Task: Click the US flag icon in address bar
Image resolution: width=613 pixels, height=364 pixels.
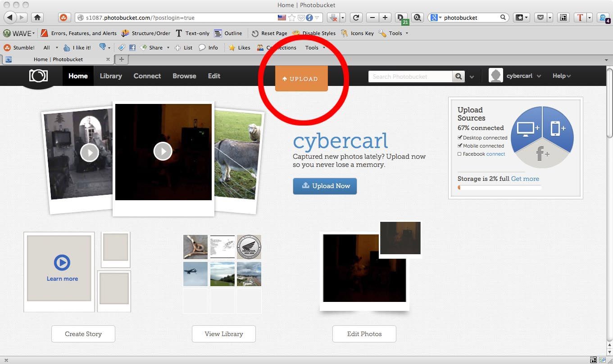Action: [x=282, y=18]
